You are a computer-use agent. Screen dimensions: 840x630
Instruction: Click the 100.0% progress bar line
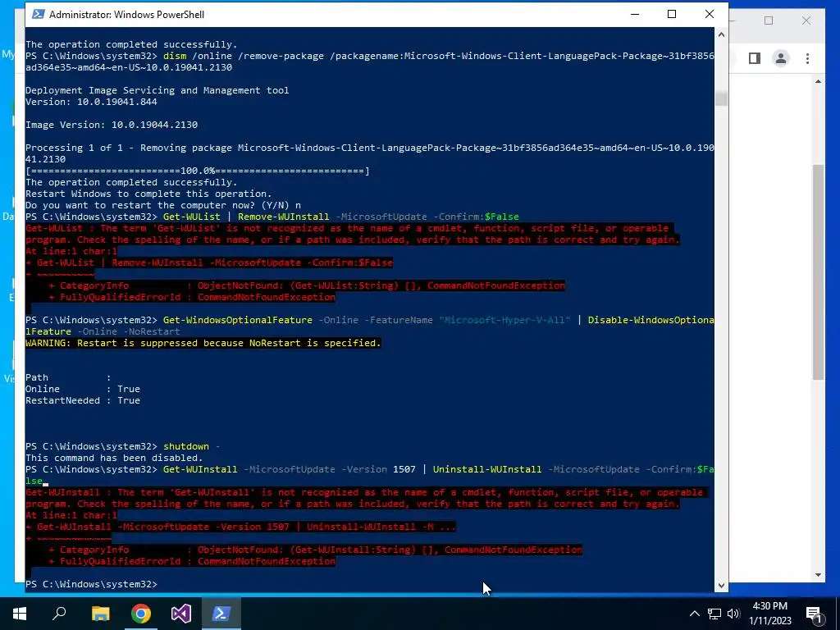197,171
